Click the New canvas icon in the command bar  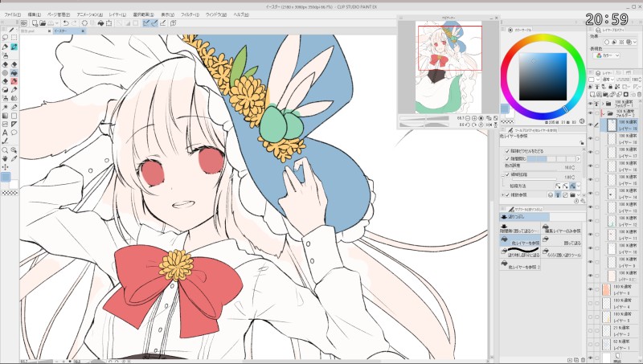pos(35,23)
